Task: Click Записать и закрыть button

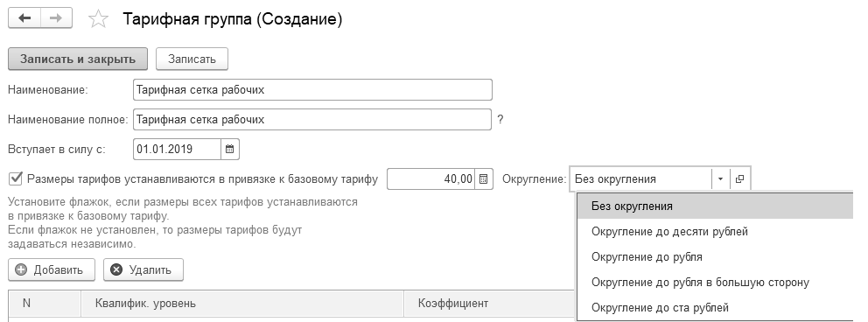Action: 78,59
